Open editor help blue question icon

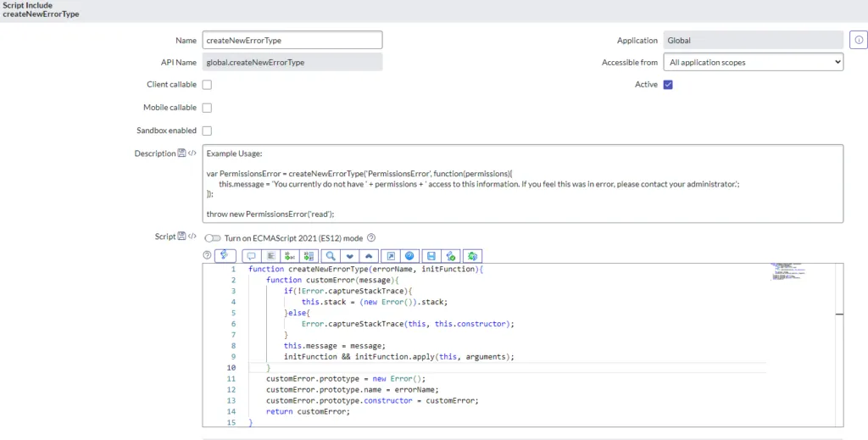click(409, 256)
